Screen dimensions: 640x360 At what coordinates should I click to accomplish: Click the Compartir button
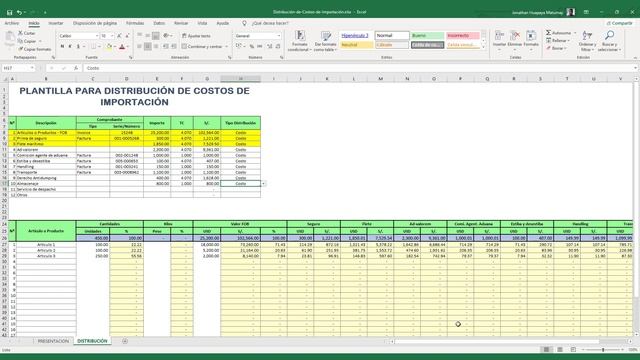(620, 23)
